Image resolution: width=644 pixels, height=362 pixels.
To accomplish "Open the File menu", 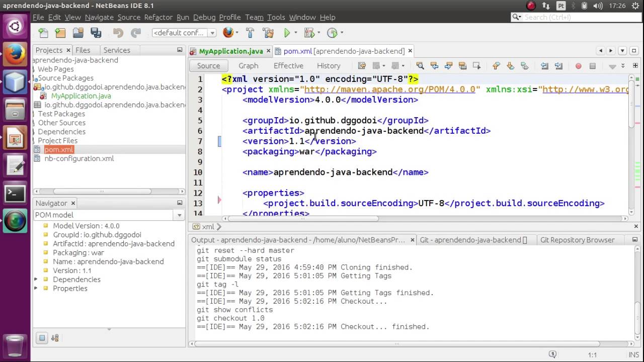I will 38,17.
